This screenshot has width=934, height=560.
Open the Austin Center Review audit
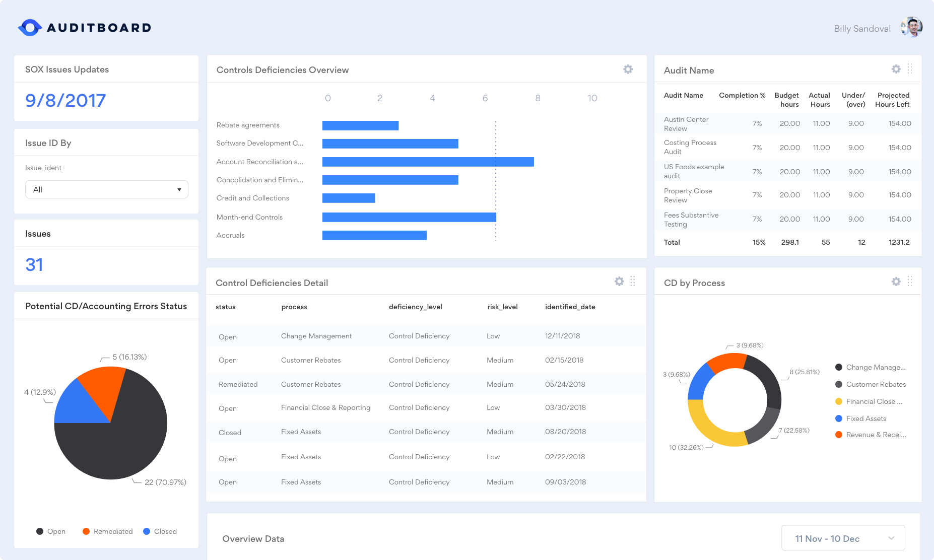[686, 124]
